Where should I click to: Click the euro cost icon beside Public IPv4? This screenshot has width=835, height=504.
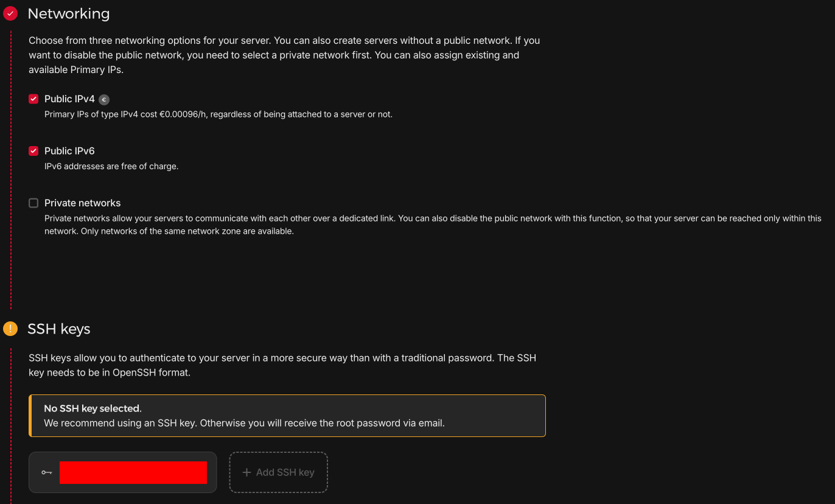104,99
